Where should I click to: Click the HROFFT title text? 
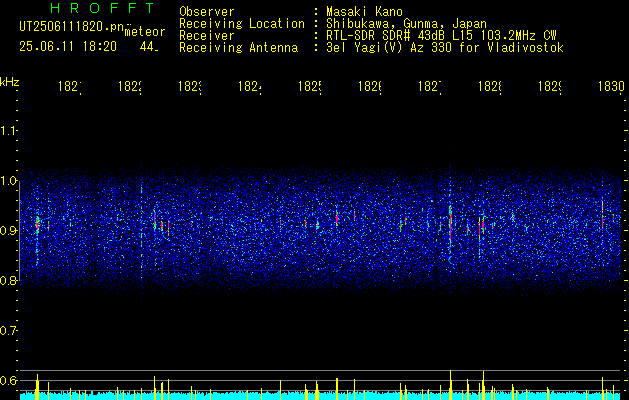pos(102,8)
